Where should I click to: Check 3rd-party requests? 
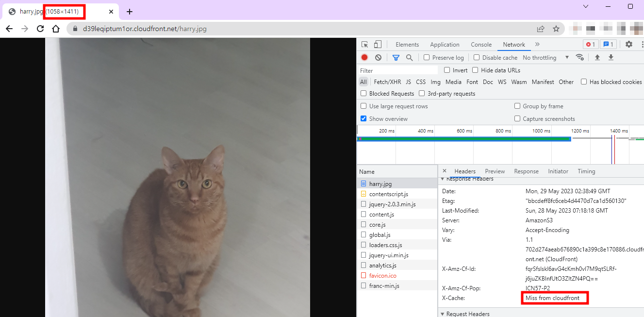point(422,93)
